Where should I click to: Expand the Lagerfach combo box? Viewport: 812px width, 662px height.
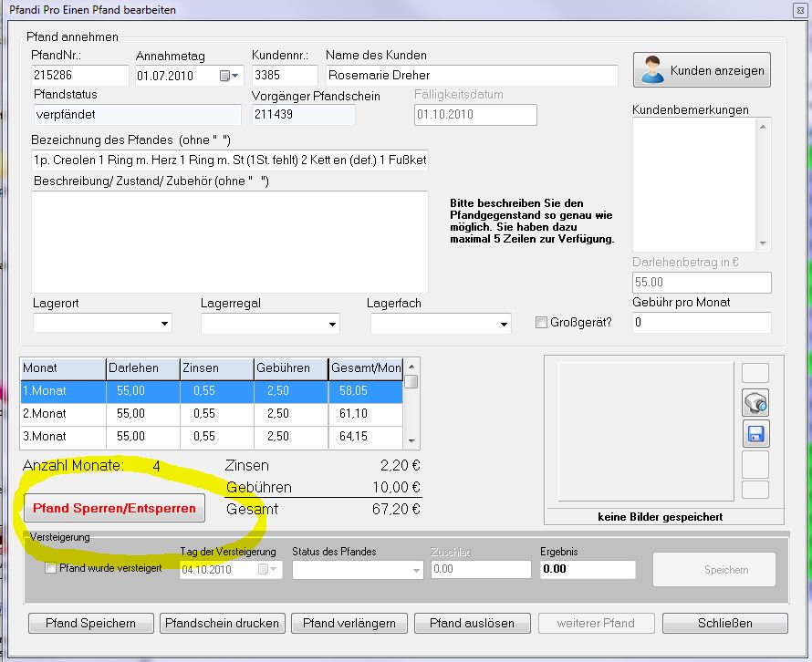pos(504,324)
